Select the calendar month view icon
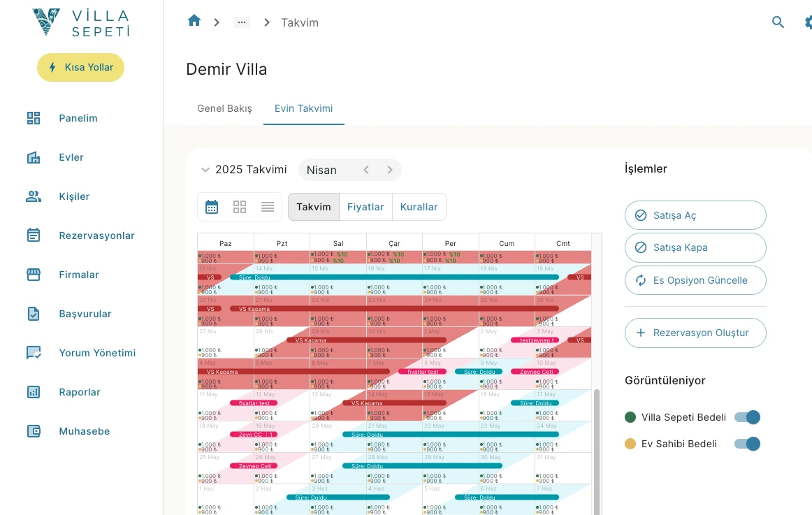 tap(212, 207)
